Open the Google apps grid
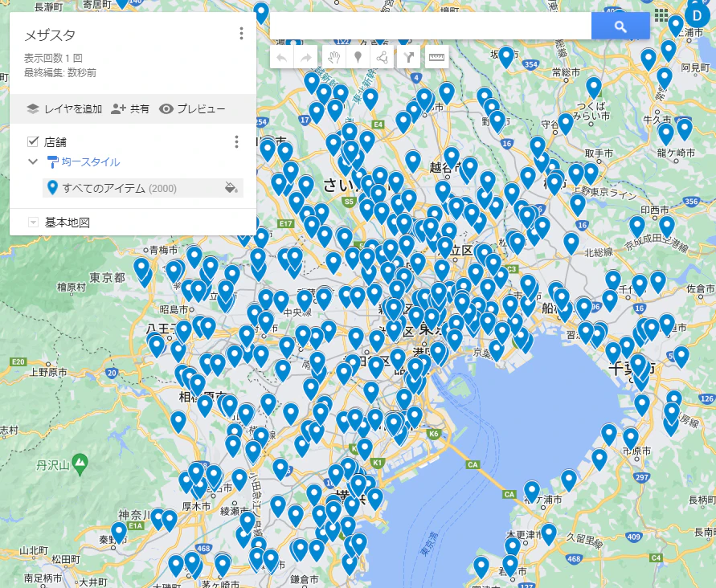Viewport: 716px width, 588px height. [x=661, y=15]
